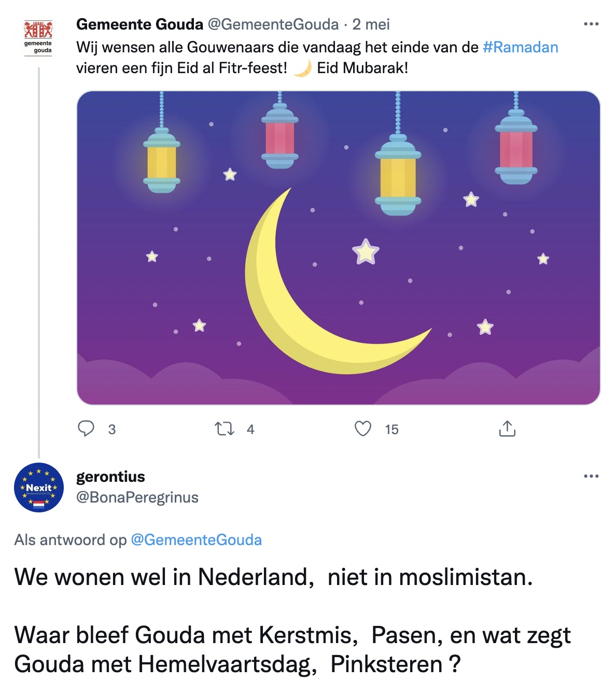Open more options menu on gerontius reply
This screenshot has width=616, height=696.
click(x=591, y=476)
